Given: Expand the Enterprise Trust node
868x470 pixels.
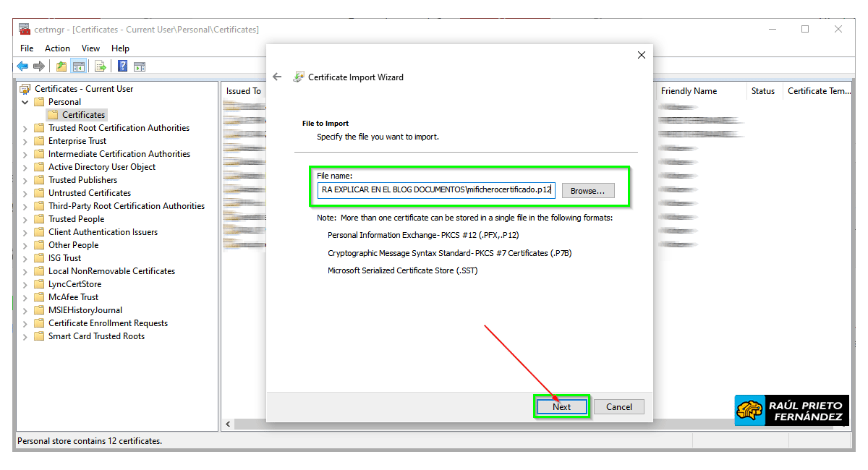Looking at the screenshot, I should pos(25,141).
